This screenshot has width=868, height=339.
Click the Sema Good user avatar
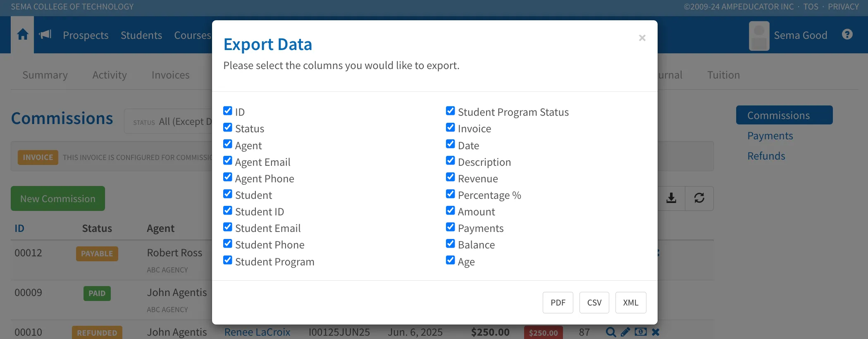[x=759, y=36]
